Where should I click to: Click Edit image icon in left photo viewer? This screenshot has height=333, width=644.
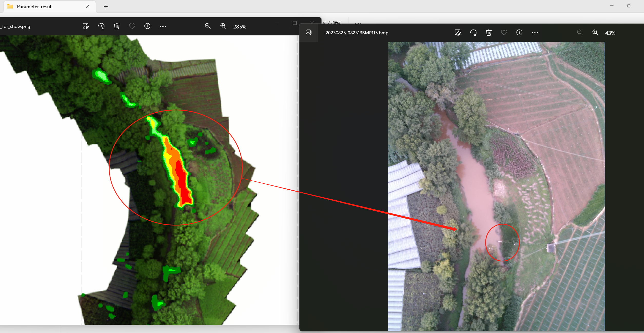click(86, 26)
